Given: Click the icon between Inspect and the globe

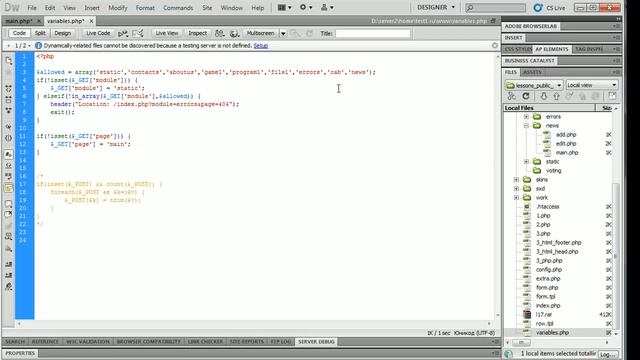Looking at the screenshot, I should click(220, 33).
